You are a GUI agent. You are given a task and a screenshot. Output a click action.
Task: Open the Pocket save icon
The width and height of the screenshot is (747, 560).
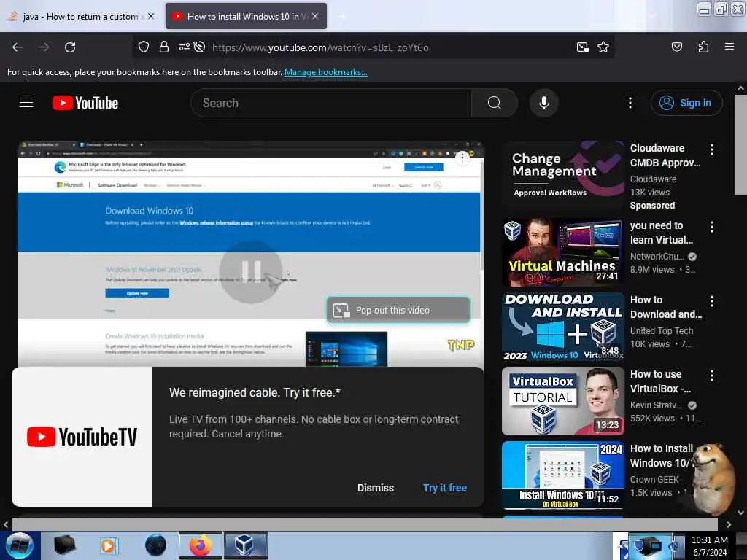click(676, 47)
